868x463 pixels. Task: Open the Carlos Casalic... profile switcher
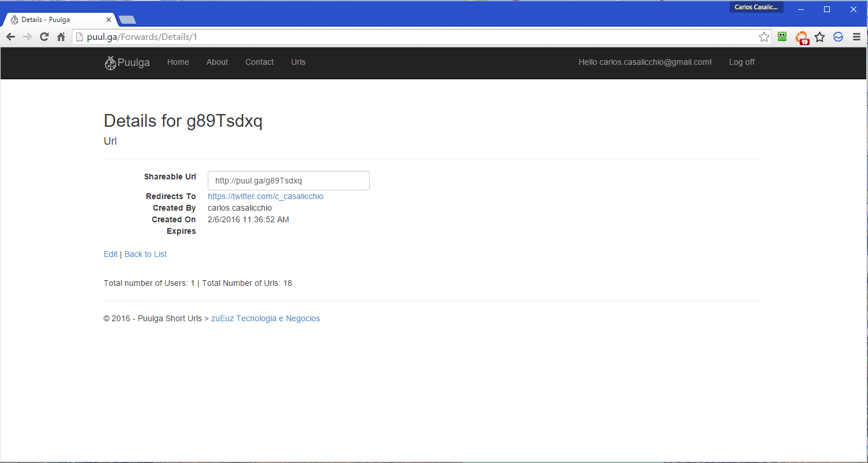coord(756,7)
